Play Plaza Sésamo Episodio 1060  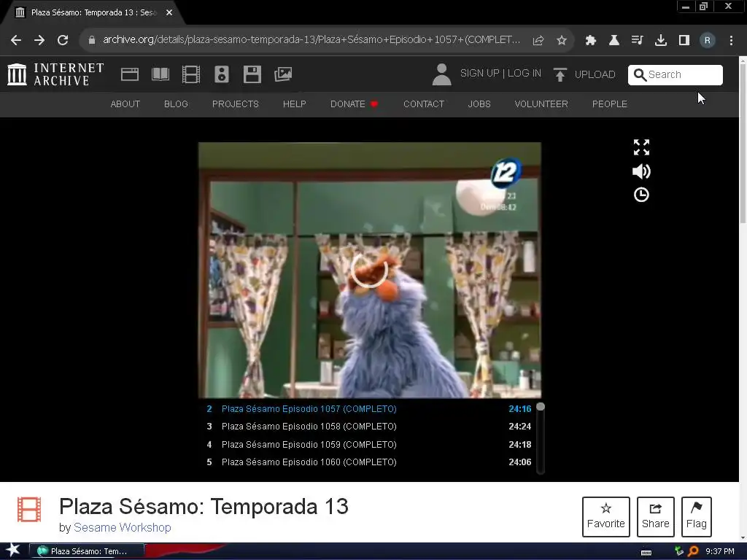point(369,462)
